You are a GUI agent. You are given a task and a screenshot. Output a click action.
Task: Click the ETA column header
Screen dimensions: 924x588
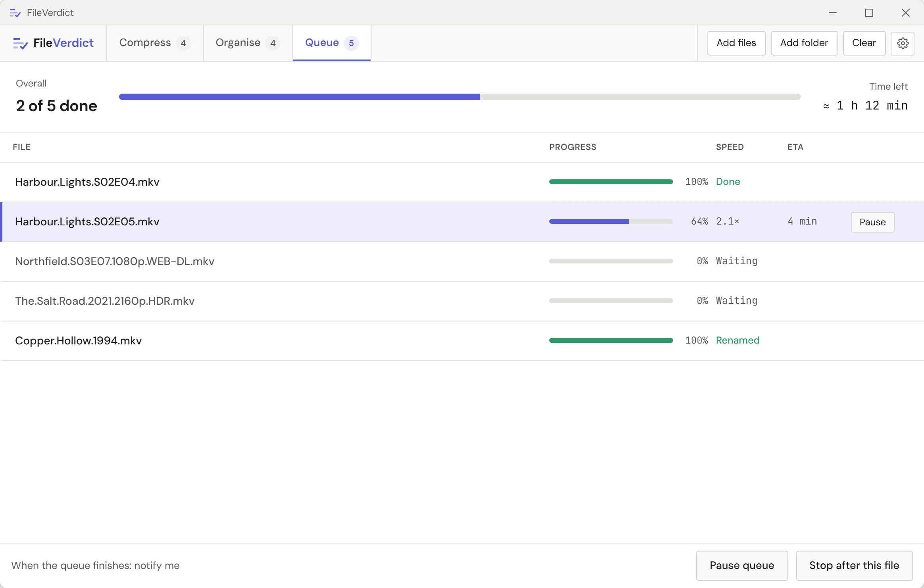click(795, 147)
